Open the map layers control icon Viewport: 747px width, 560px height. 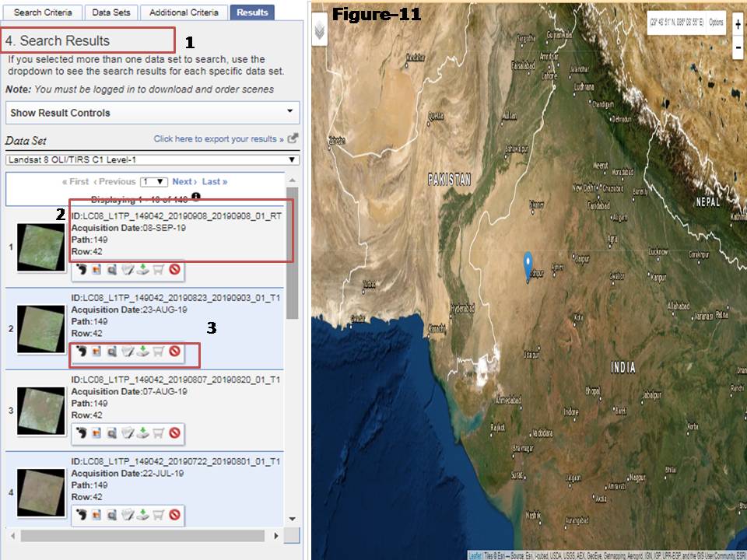(320, 30)
